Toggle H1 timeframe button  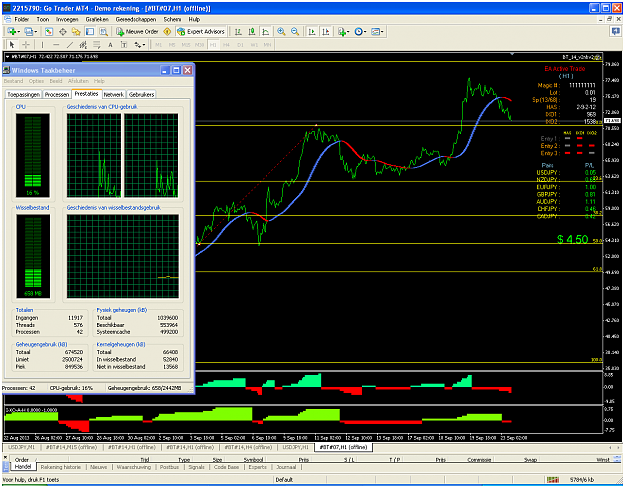213,45
